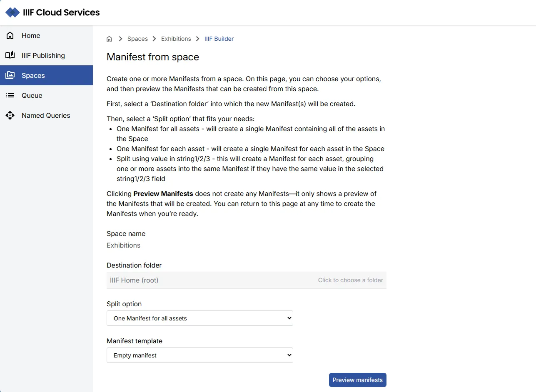Screen dimensions: 536x392
Task: Click the Home icon in sidebar
Action: click(x=10, y=35)
